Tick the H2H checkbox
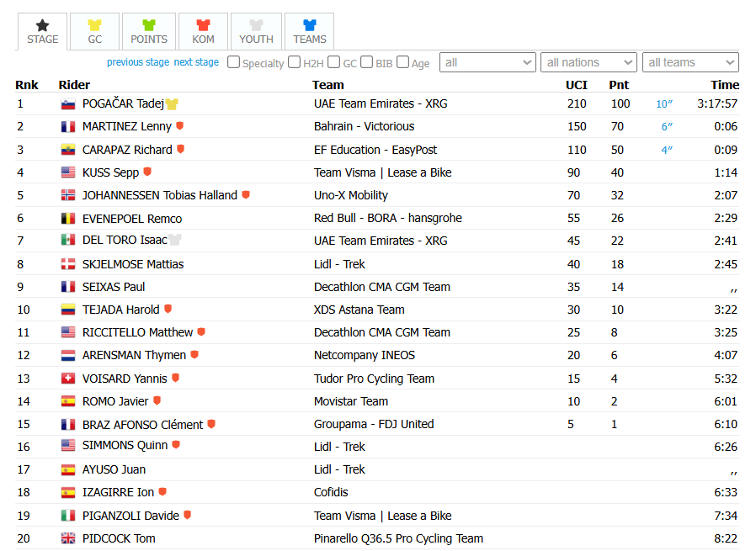The width and height of the screenshot is (756, 551). 294,62
